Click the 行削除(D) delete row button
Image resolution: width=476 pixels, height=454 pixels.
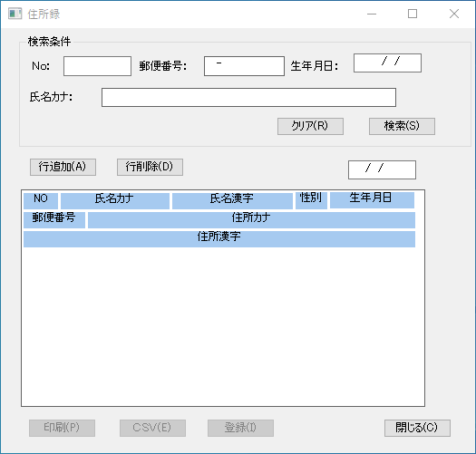coord(150,167)
